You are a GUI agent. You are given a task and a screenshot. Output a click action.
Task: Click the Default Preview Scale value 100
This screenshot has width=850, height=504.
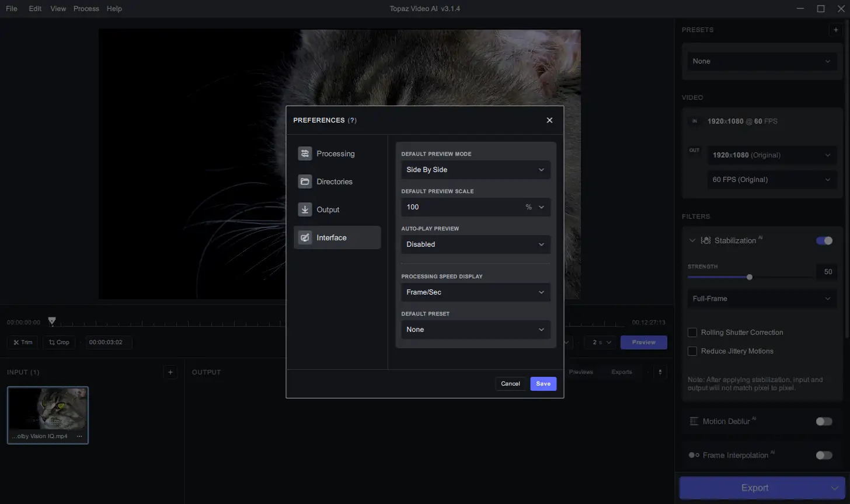point(413,207)
